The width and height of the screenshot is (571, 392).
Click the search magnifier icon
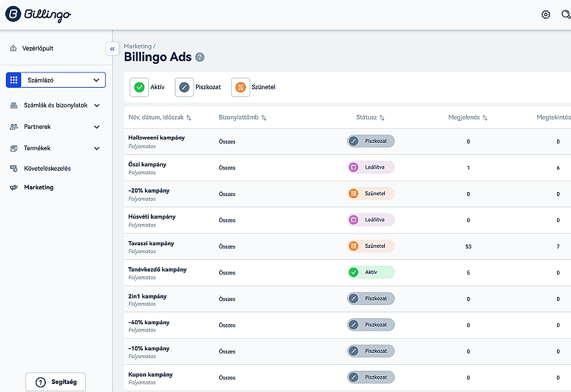(566, 15)
